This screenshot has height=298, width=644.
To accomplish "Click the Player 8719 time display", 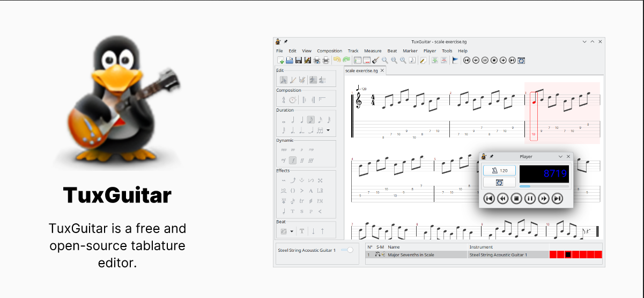I will click(x=544, y=174).
